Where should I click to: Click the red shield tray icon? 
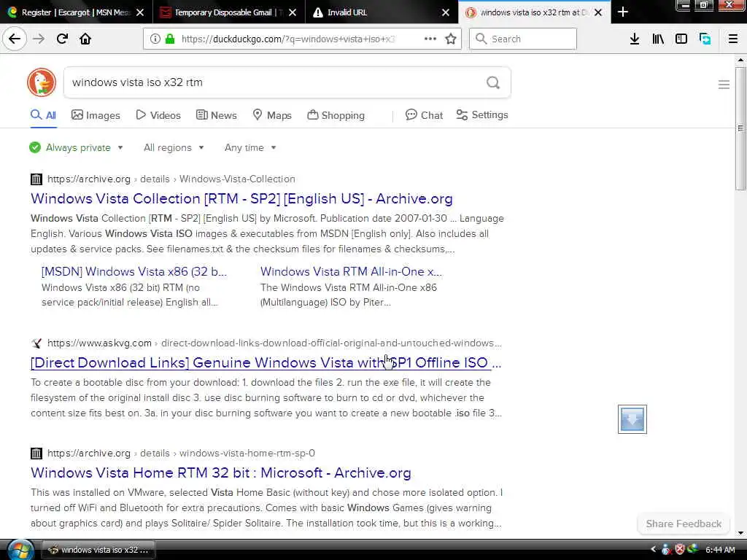pyautogui.click(x=680, y=550)
